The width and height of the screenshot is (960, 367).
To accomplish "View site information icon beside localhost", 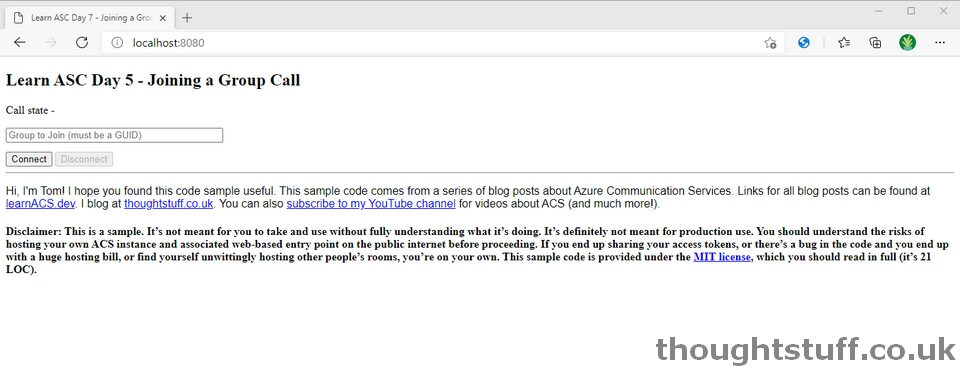I will coord(118,43).
